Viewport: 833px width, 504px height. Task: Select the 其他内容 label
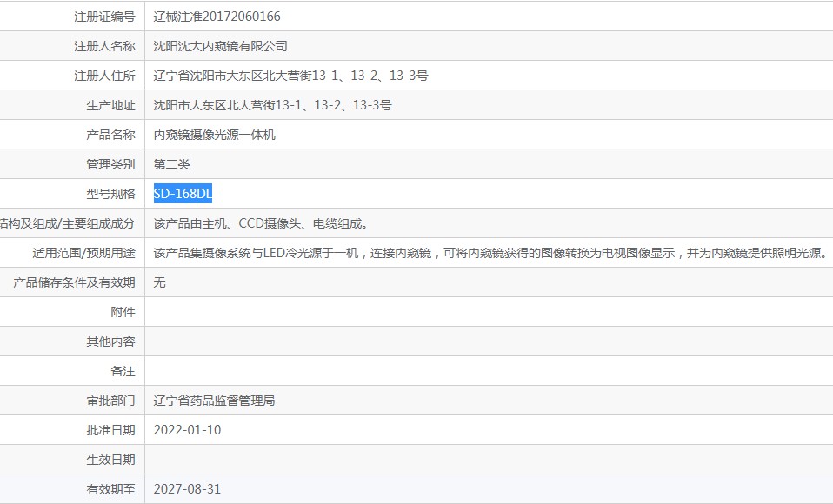pos(110,342)
